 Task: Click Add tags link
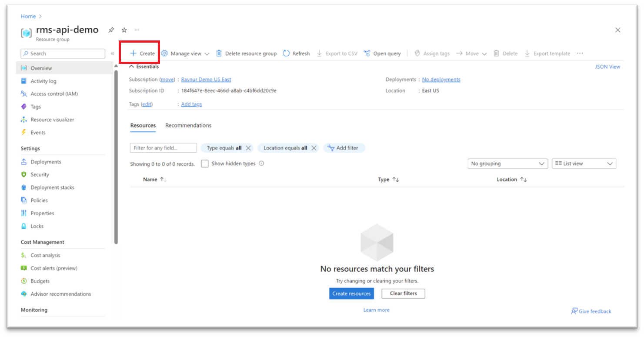(191, 104)
